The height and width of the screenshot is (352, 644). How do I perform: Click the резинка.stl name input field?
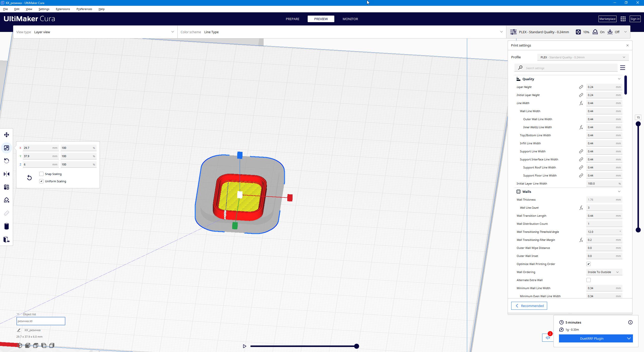point(41,321)
